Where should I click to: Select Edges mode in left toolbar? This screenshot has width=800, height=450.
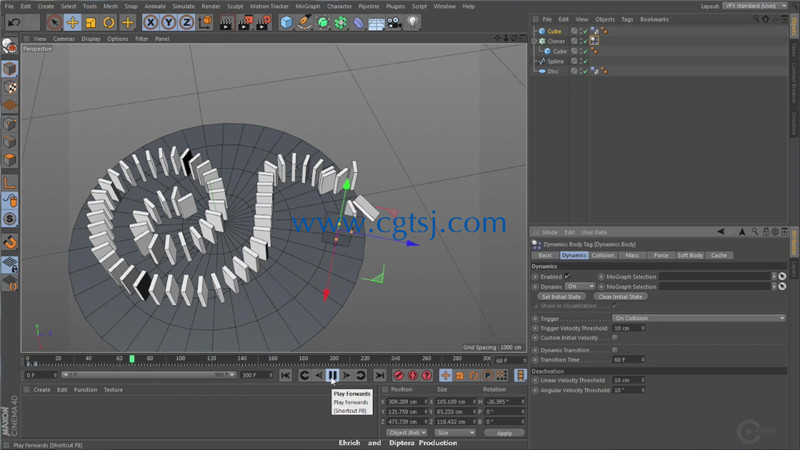click(x=10, y=142)
